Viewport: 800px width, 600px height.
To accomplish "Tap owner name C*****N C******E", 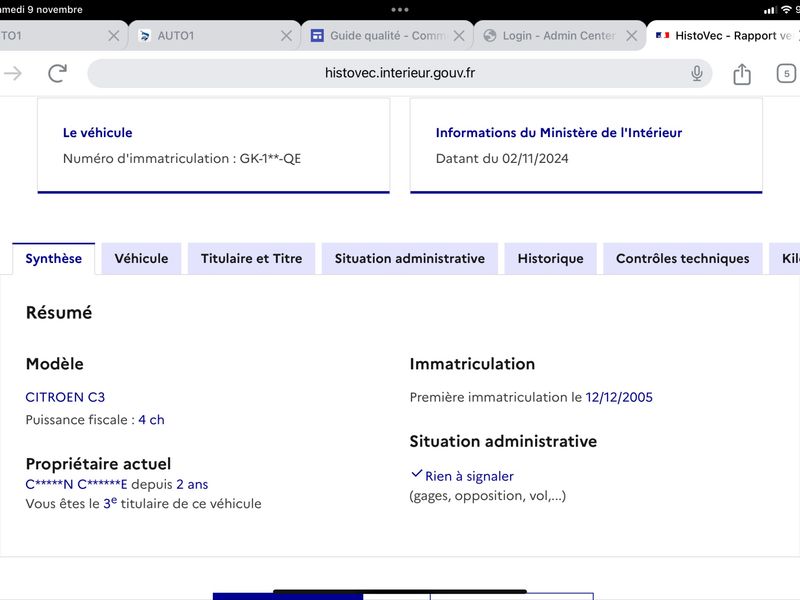I will pos(77,484).
